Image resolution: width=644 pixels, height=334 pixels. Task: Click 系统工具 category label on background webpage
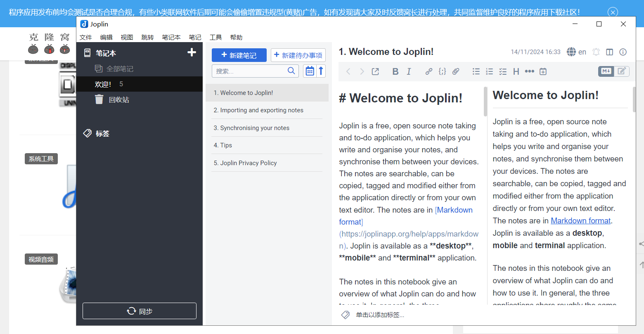tap(41, 159)
